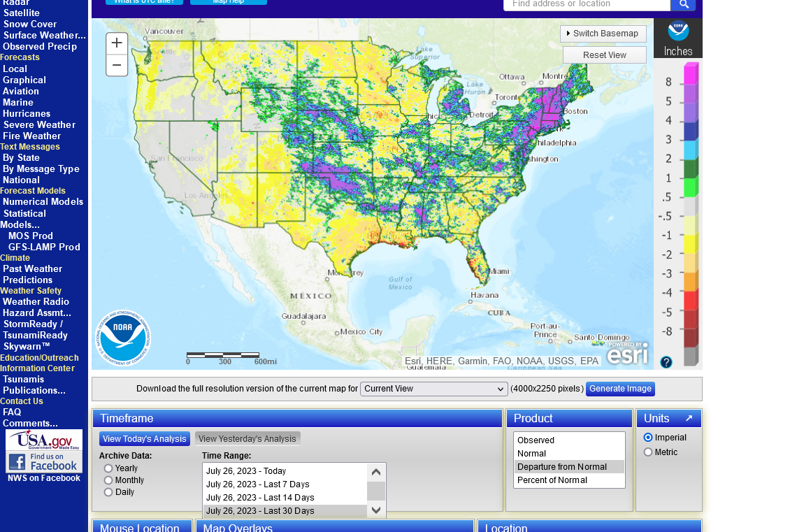Open the Severe Weather link

point(39,124)
